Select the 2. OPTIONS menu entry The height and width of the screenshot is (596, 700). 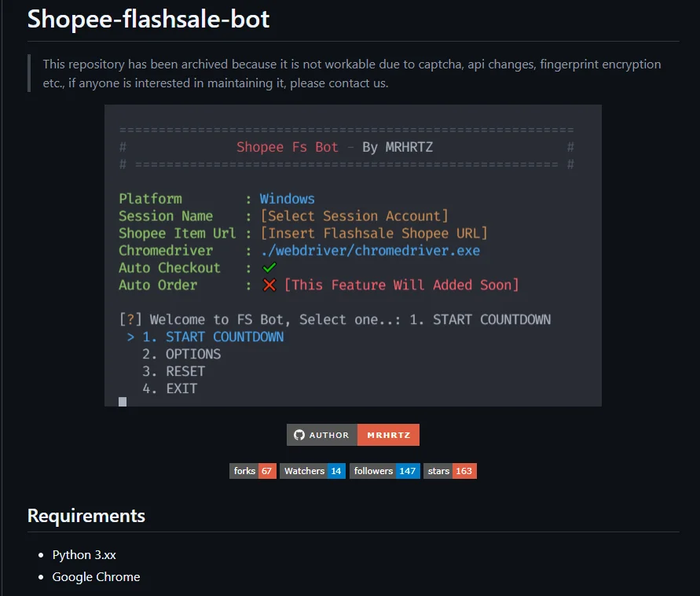point(181,354)
